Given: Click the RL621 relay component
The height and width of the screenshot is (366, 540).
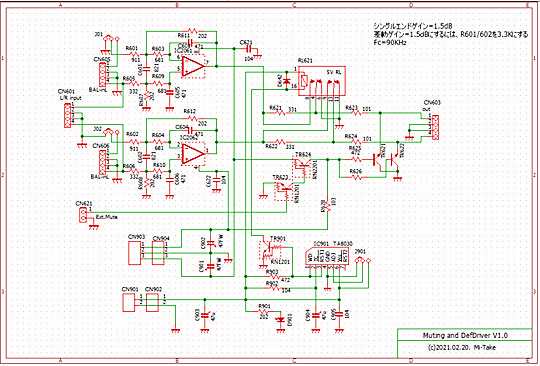Looking at the screenshot, I should point(321,81).
